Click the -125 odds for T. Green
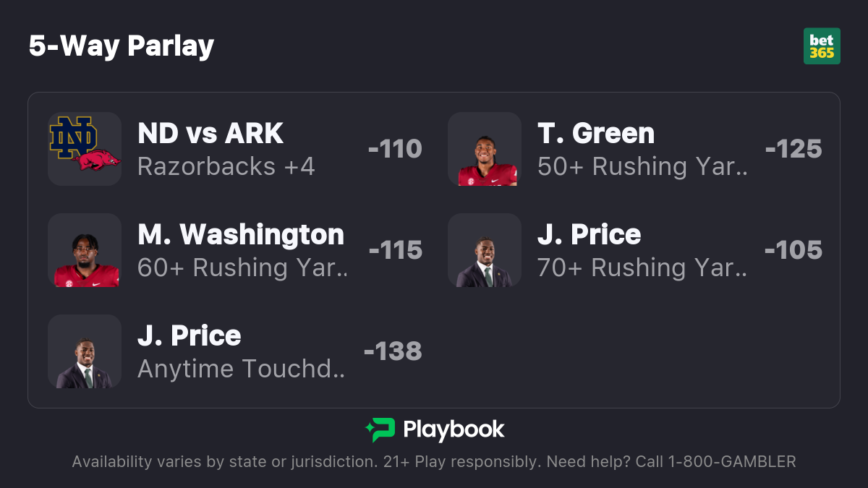 coord(793,149)
